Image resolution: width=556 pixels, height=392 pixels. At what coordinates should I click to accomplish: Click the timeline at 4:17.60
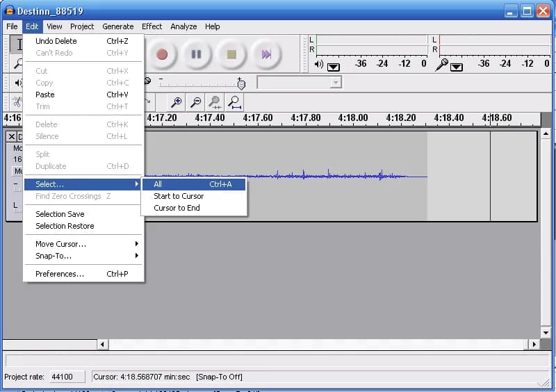click(258, 118)
